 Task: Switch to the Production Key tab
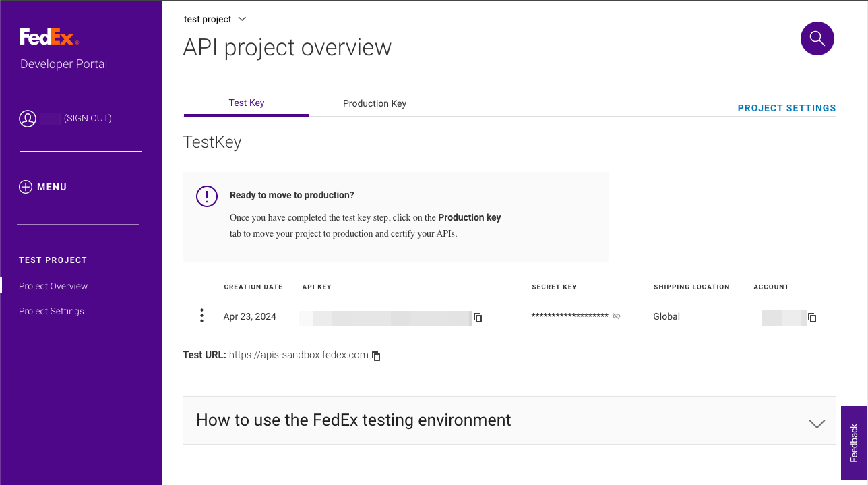tap(374, 103)
